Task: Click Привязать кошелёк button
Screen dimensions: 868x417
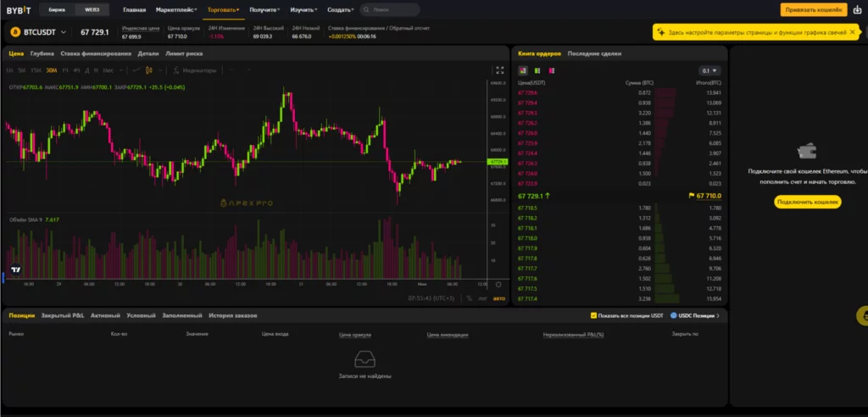Action: [x=814, y=10]
